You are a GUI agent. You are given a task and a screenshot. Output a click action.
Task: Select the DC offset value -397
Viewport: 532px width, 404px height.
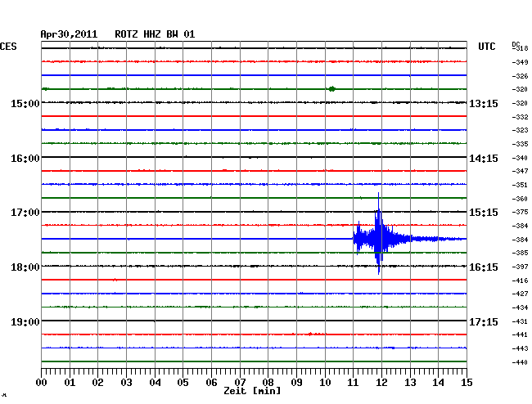pyautogui.click(x=520, y=267)
